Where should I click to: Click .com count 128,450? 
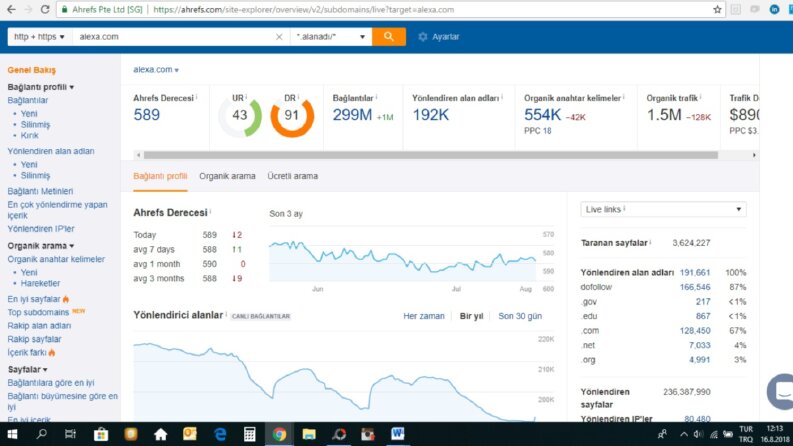695,331
